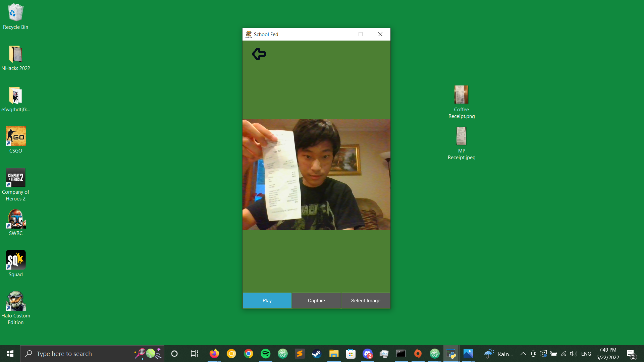644x362 pixels.
Task: Click the Capture button
Action: [316, 301]
